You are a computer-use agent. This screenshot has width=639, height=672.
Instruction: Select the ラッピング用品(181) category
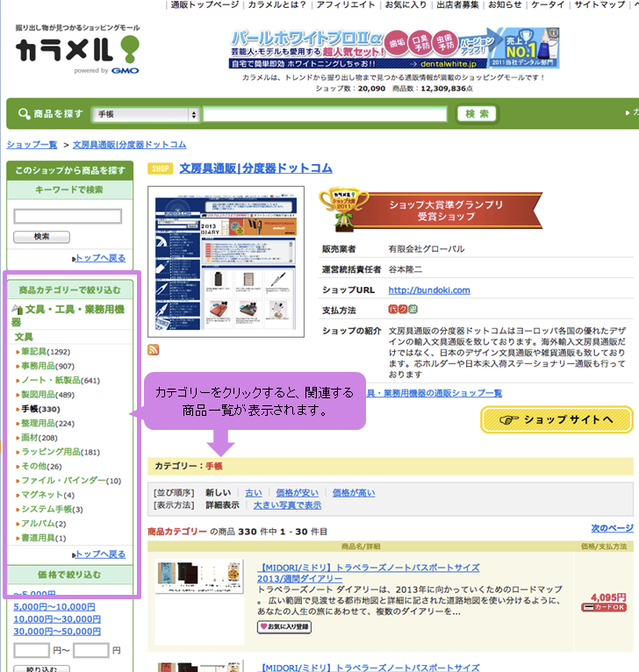point(61,452)
